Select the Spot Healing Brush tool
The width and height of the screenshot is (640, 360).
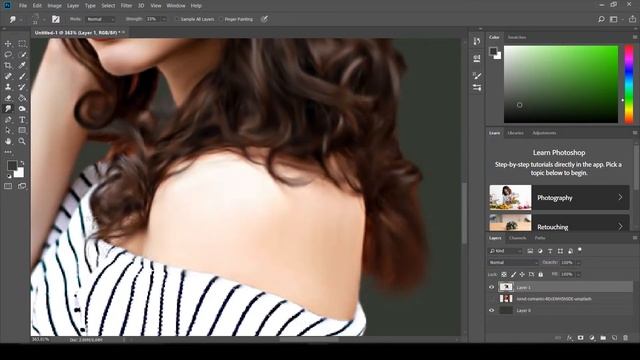tap(8, 76)
